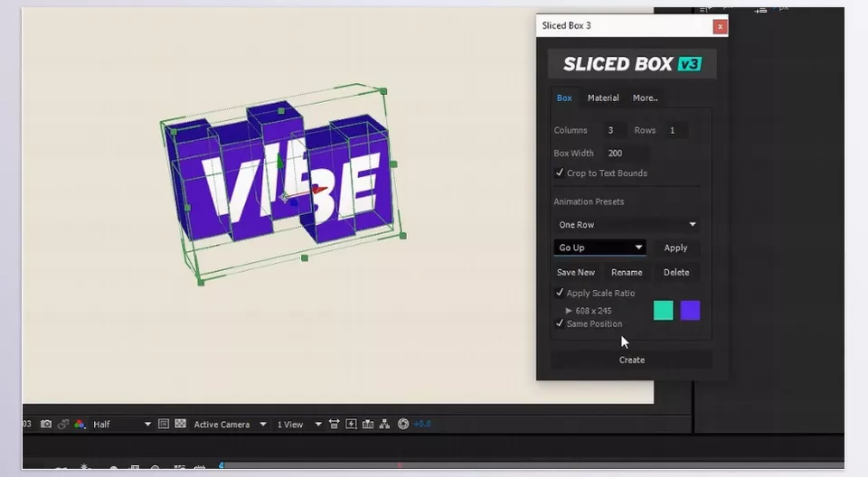
Task: Click the SLICED BOX v3 logo banner
Action: click(x=632, y=63)
